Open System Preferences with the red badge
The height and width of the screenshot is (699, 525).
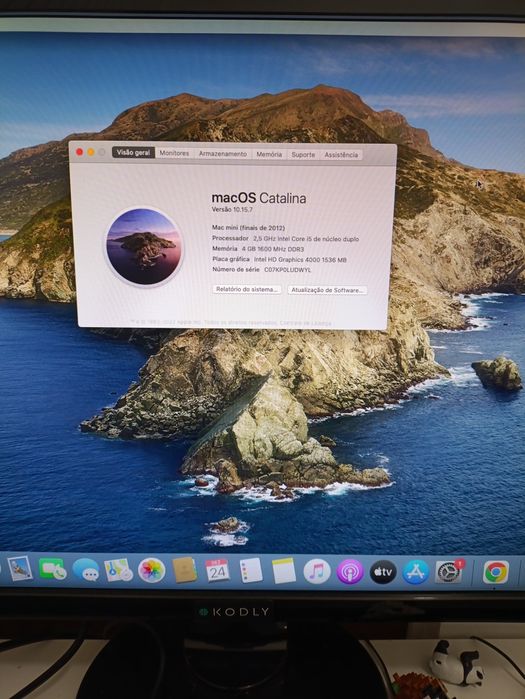click(449, 572)
